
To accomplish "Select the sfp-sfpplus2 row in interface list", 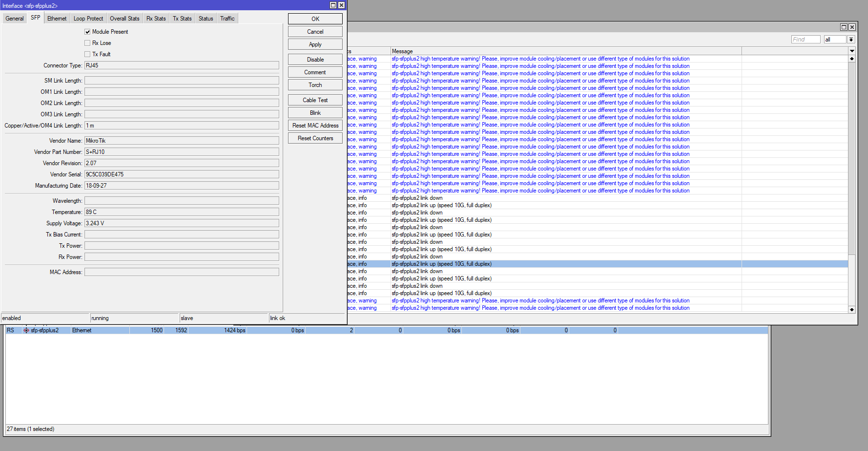I will (387, 330).
